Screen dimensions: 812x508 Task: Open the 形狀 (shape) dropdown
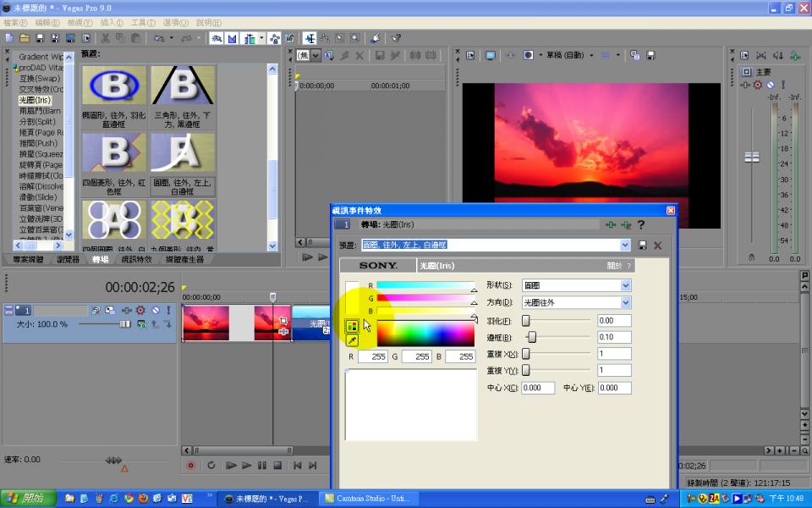click(x=625, y=285)
